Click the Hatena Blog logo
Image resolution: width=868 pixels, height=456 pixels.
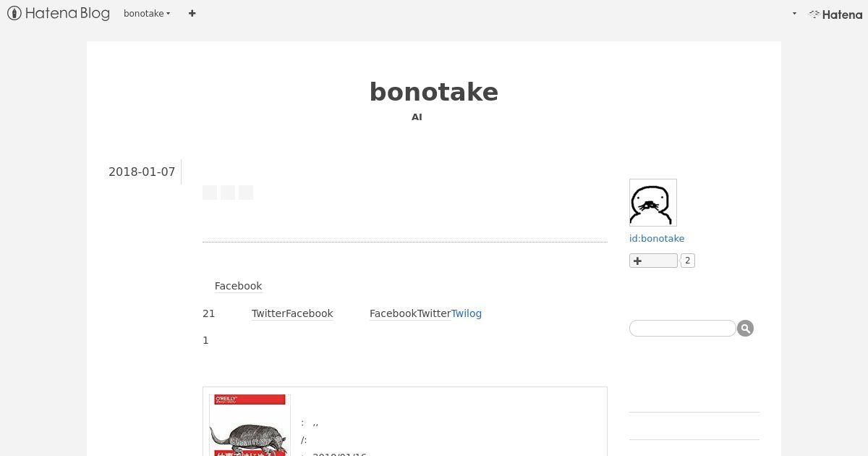pyautogui.click(x=58, y=13)
